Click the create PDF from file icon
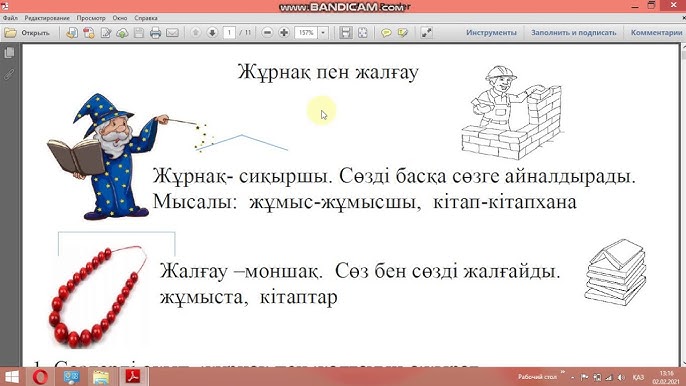Screen dimensions: 686x386 pos(72,33)
